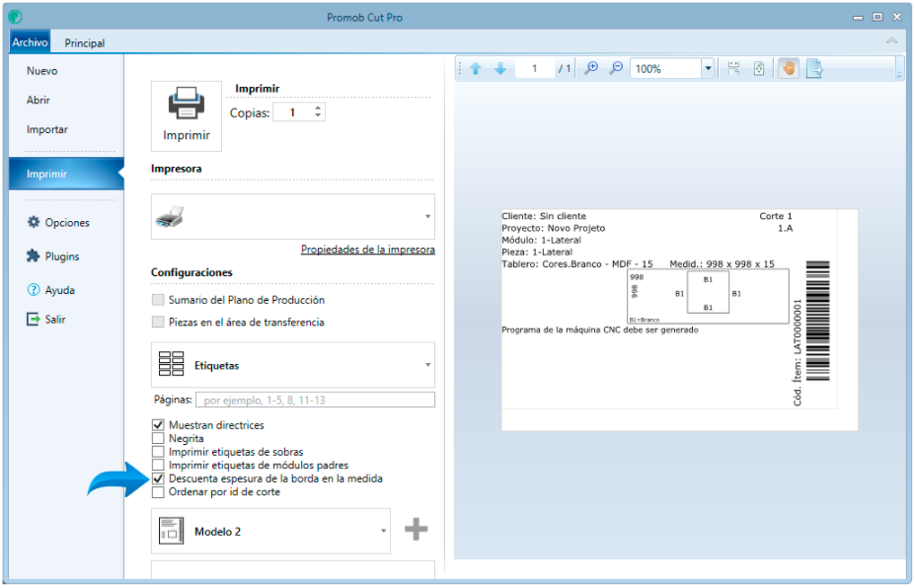Enable Sumario del Plano de Producción
The height and width of the screenshot is (588, 915).
click(158, 300)
